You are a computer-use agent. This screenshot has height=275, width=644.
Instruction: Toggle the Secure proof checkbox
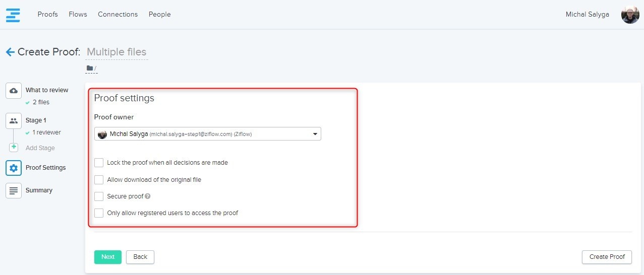(x=99, y=196)
